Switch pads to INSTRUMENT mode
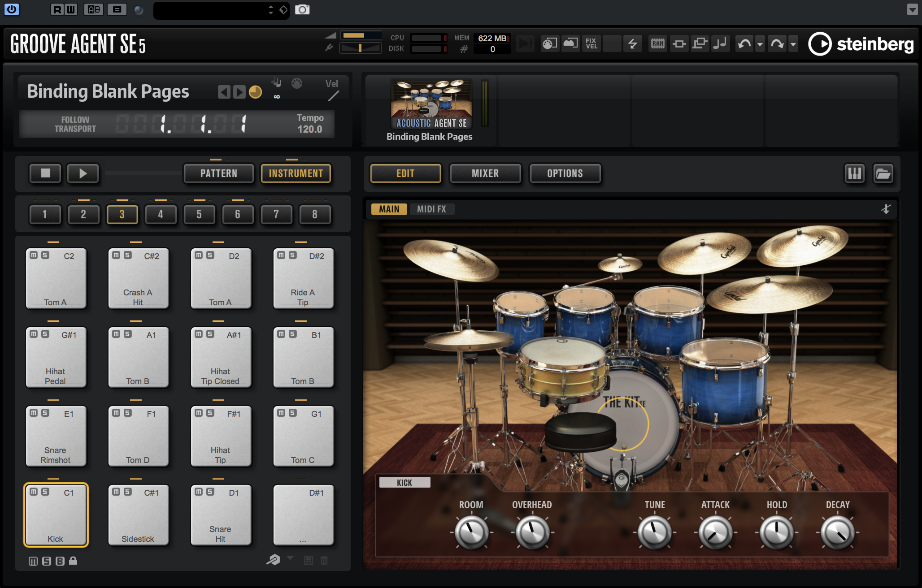Viewport: 922px width, 588px height. click(296, 173)
